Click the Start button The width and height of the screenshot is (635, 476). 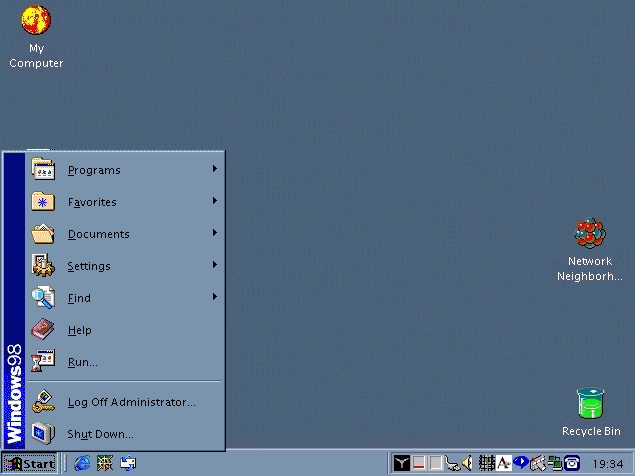[x=29, y=463]
